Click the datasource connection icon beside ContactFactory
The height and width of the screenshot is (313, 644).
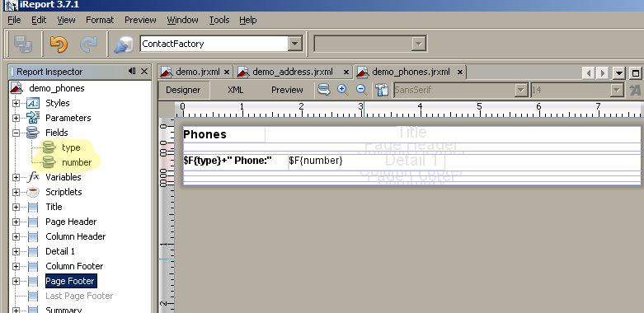coord(123,44)
